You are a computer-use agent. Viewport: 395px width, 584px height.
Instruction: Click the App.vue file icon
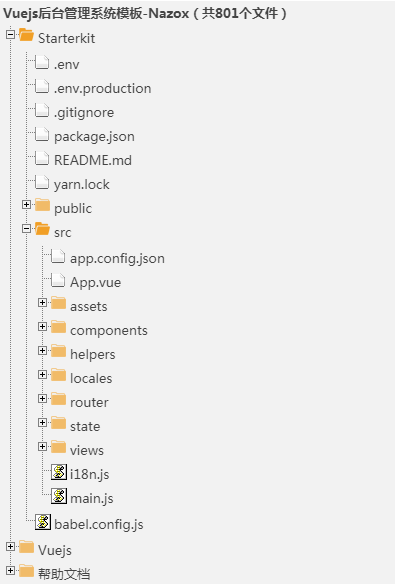58,280
